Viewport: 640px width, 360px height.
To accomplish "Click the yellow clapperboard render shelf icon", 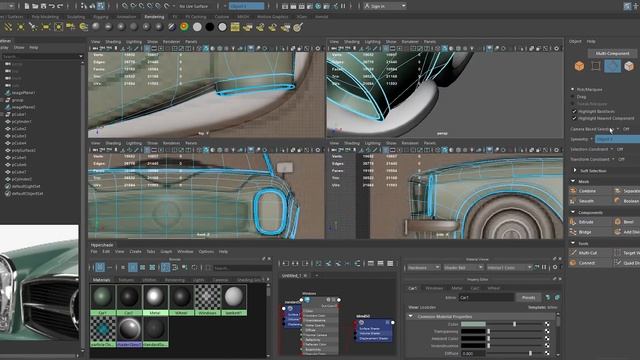I will tap(235, 27).
